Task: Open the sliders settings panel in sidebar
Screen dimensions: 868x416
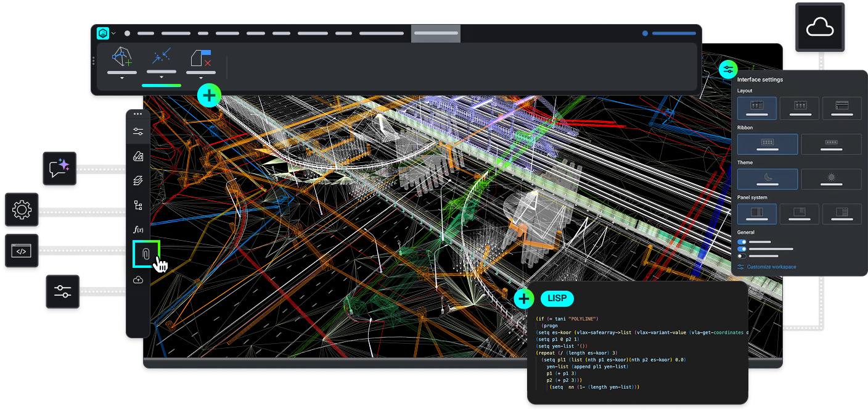Action: [x=137, y=131]
